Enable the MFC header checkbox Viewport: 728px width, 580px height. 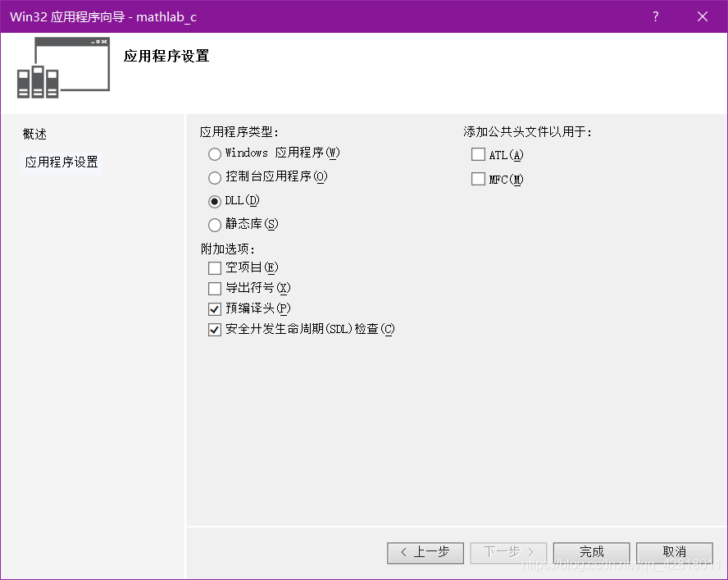(478, 178)
